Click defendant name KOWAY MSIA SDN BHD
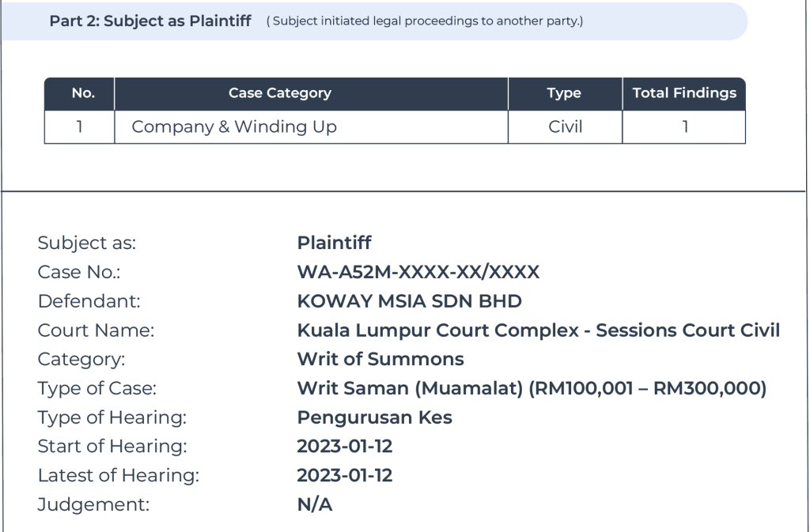Viewport: 810px width, 532px height. tap(409, 301)
